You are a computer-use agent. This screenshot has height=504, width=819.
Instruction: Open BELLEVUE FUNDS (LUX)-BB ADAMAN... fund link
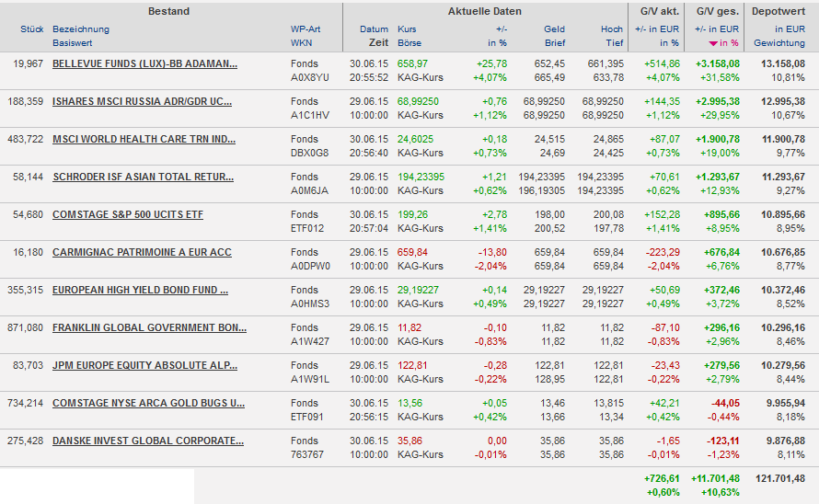[144, 63]
